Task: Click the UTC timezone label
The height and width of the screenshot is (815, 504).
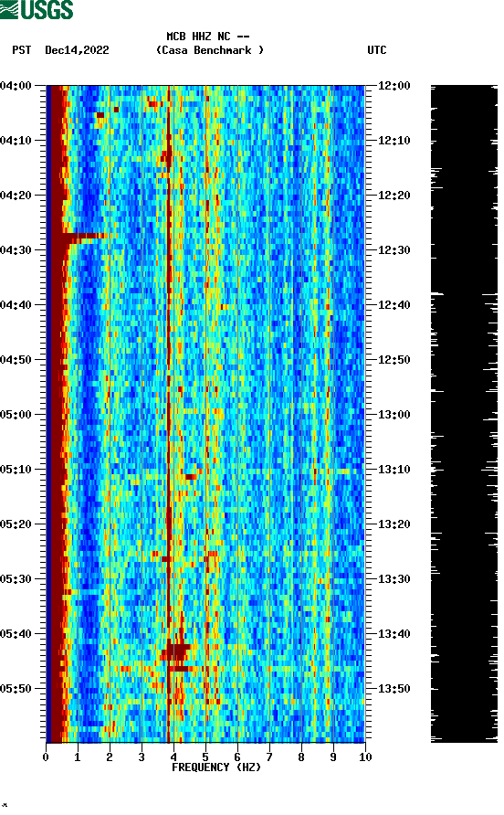Action: 377,50
